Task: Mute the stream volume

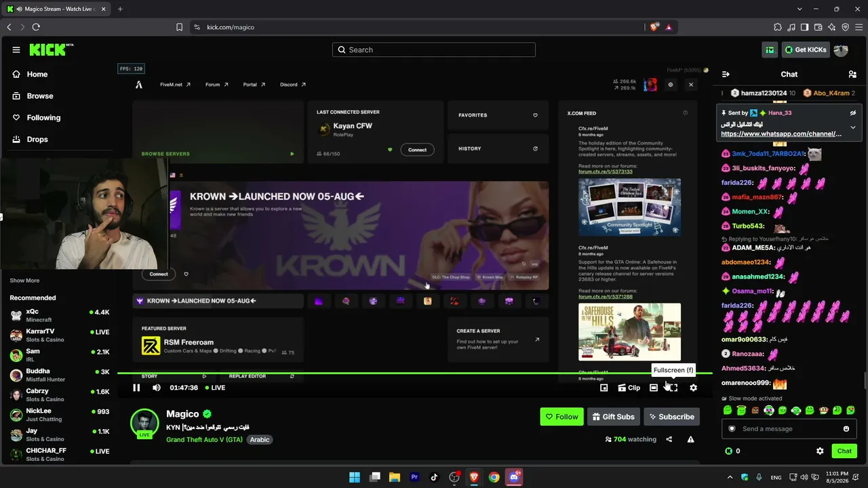Action: coord(157,388)
